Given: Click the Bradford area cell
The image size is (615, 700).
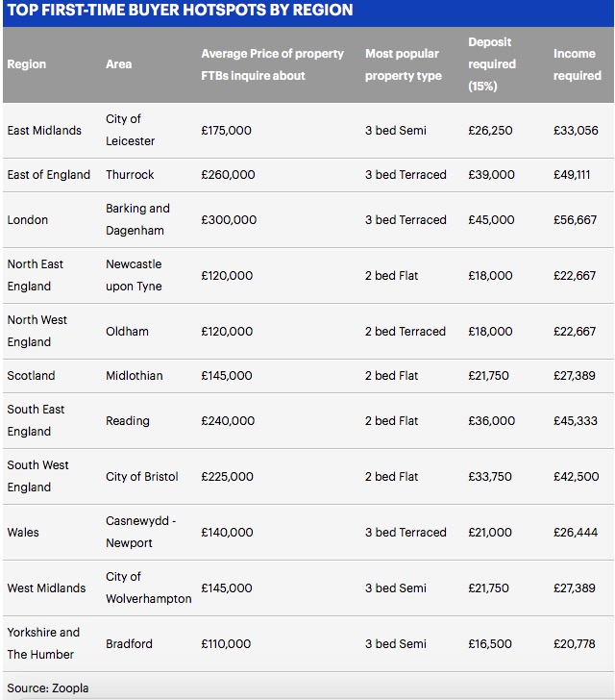Looking at the screenshot, I should (129, 644).
